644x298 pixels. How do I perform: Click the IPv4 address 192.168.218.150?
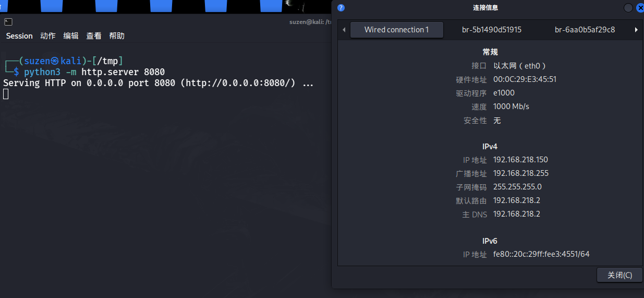(520, 160)
